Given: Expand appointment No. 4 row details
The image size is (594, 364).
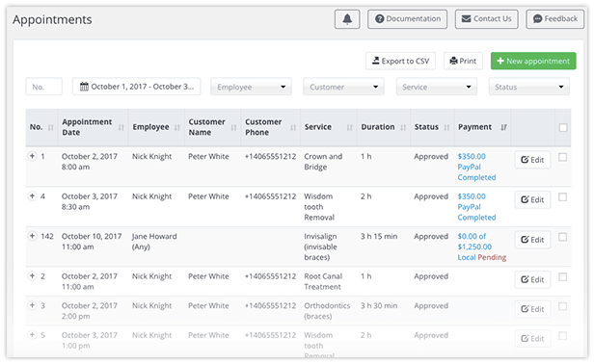Looking at the screenshot, I should 32,196.
